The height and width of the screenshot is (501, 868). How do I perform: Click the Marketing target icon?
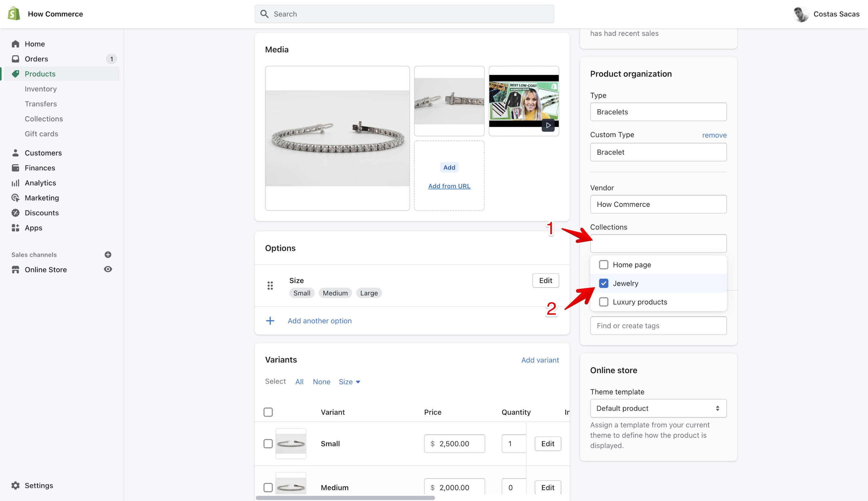point(15,198)
